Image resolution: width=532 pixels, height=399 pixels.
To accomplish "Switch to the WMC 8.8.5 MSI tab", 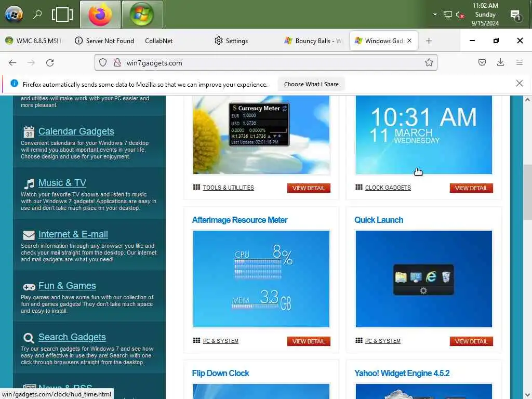I will click(x=34, y=41).
